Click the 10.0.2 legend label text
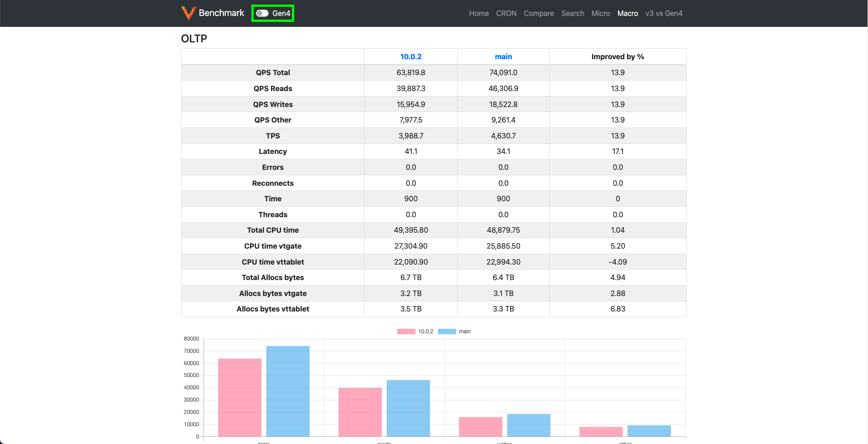The image size is (868, 444). tap(425, 331)
